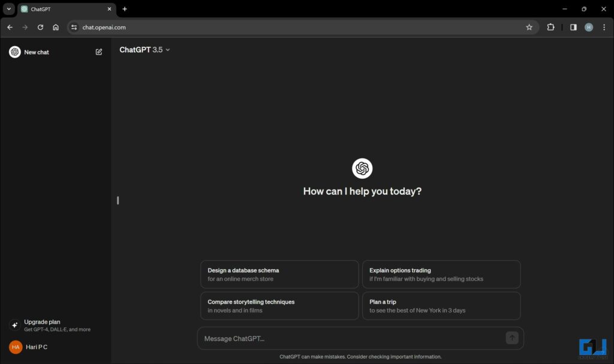Open a new browser tab
Image resolution: width=614 pixels, height=364 pixels.
tap(125, 9)
